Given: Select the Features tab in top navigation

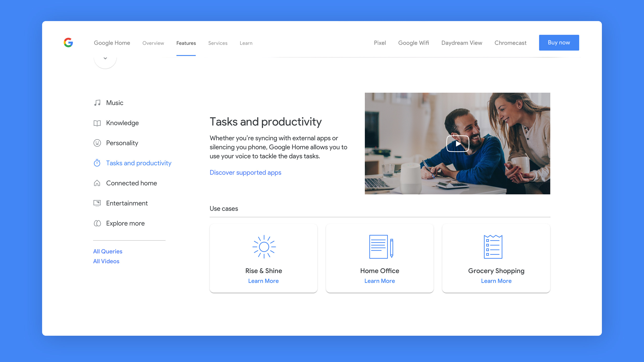Looking at the screenshot, I should [x=186, y=43].
